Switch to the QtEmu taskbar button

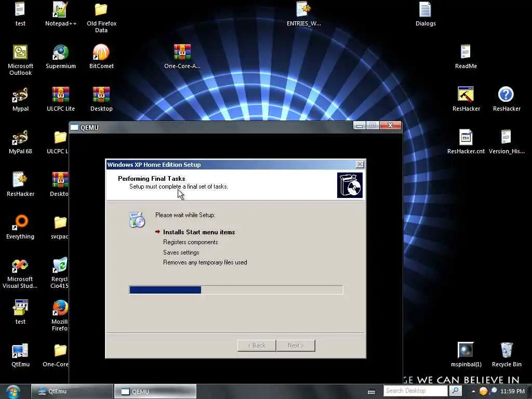click(72, 391)
